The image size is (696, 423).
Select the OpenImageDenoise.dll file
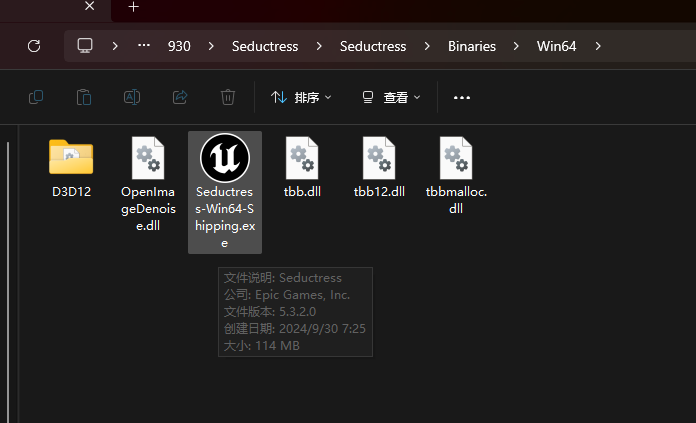point(148,184)
